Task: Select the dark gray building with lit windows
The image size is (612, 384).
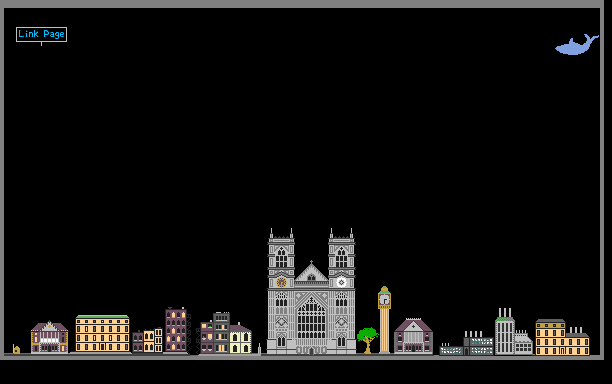Action: tap(221, 332)
